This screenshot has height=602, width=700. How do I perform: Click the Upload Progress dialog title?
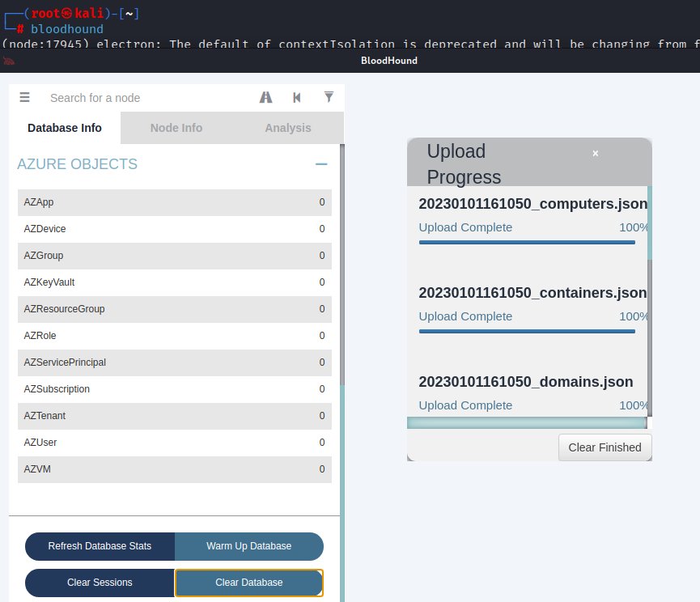465,164
